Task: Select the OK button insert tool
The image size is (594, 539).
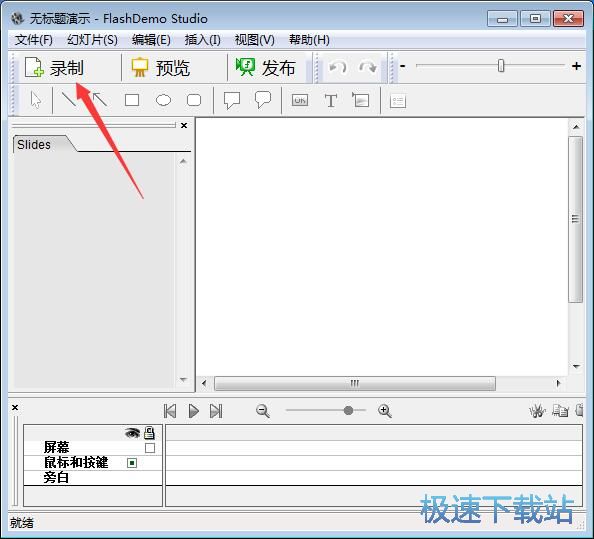Action: coord(300,100)
